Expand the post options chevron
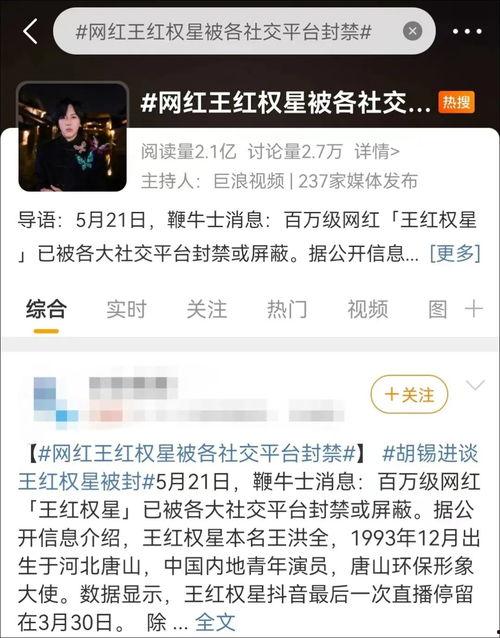500x638 pixels. 475,385
